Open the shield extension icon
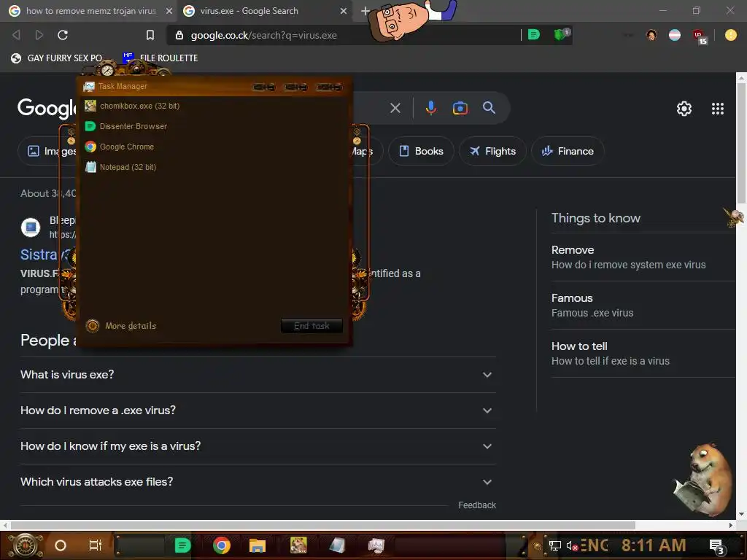The width and height of the screenshot is (747, 560). pos(561,34)
